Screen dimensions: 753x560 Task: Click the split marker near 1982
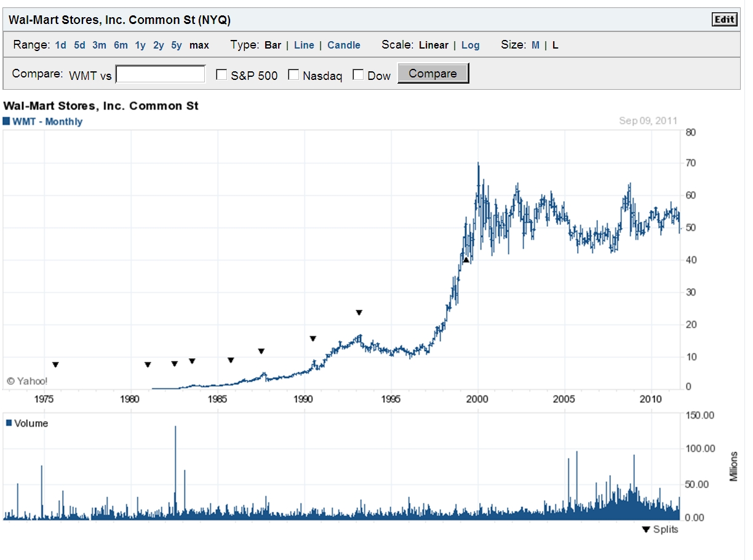174,364
